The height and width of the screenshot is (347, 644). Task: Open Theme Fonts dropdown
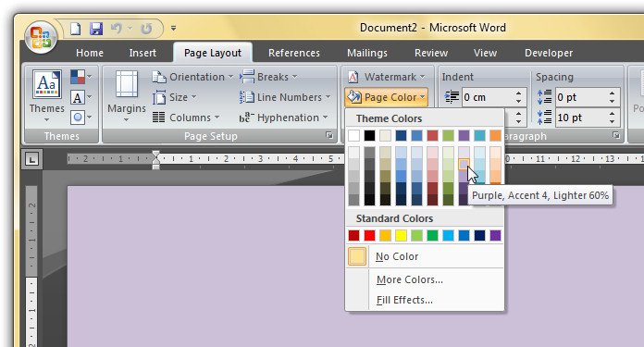click(x=80, y=97)
